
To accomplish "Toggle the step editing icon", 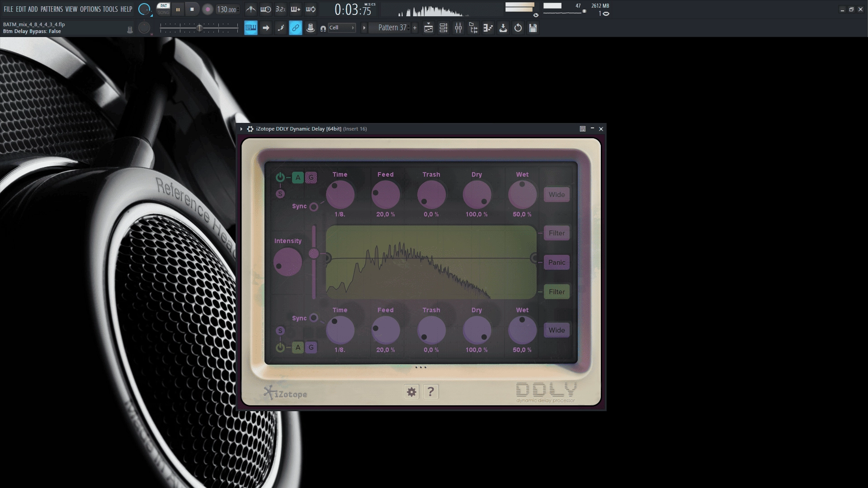I will [x=281, y=28].
